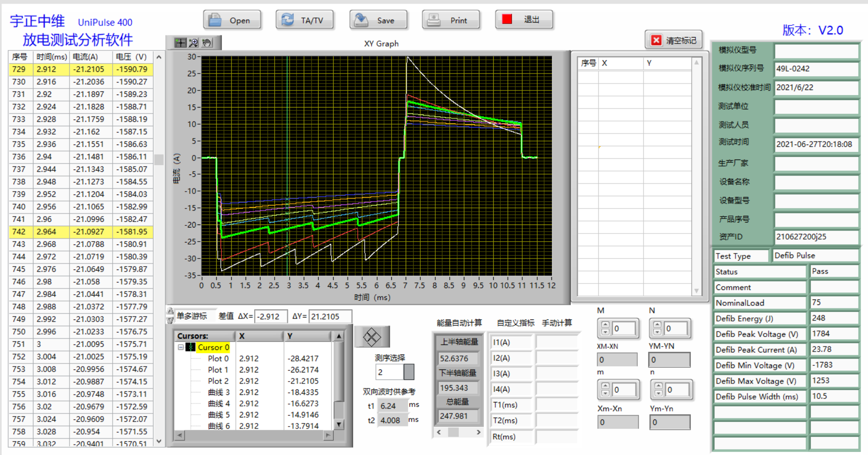868x455 pixels.
Task: Click the TA/TV refresh button
Action: (x=305, y=20)
